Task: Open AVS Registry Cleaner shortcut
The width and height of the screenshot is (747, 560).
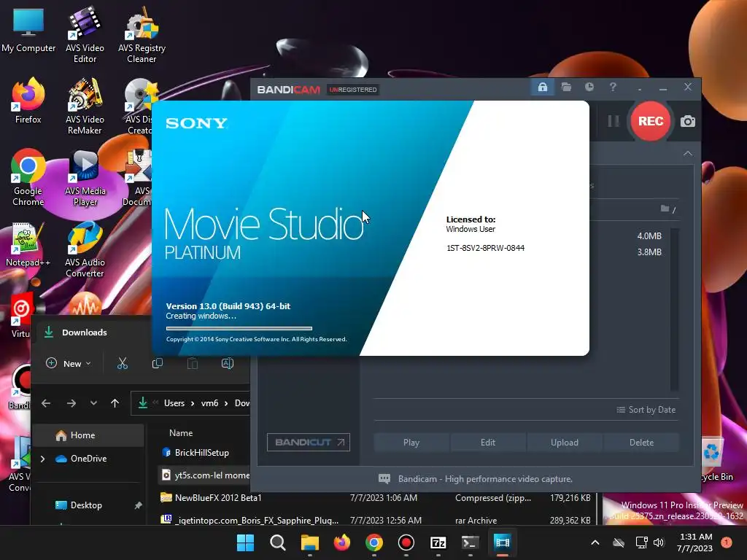Action: 142,35
